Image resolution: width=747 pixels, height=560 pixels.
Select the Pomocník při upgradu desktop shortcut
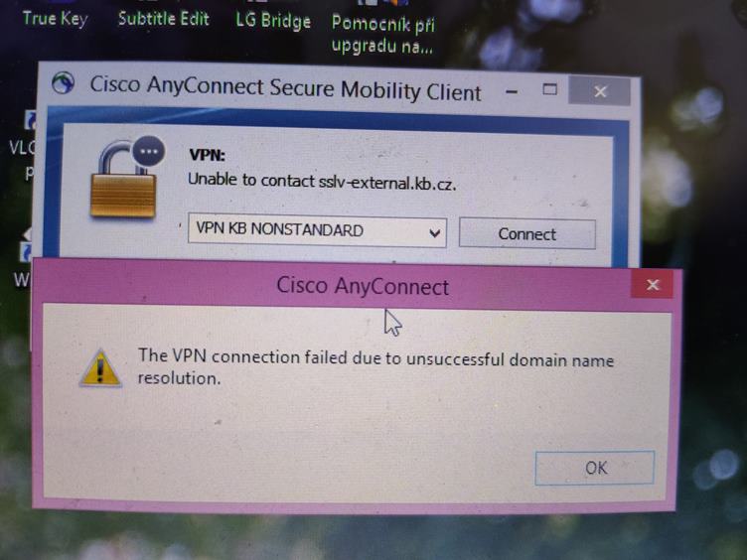(x=382, y=35)
